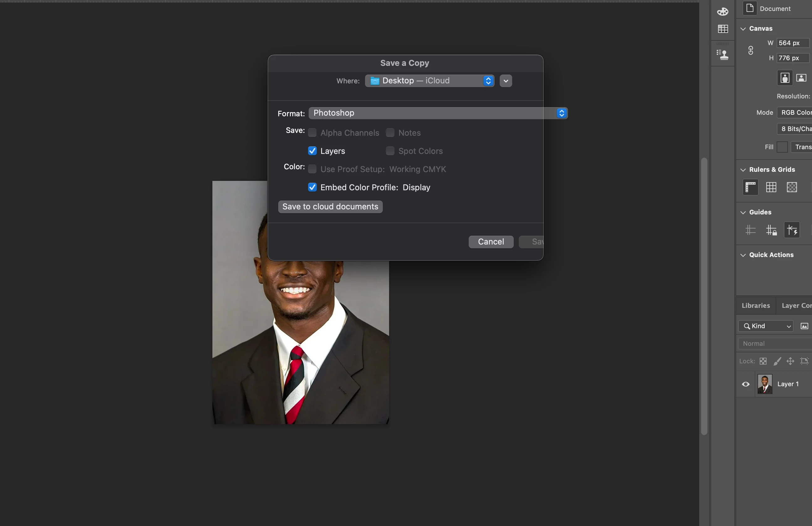812x526 pixels.
Task: Set canvas to landscape orientation
Action: [801, 78]
